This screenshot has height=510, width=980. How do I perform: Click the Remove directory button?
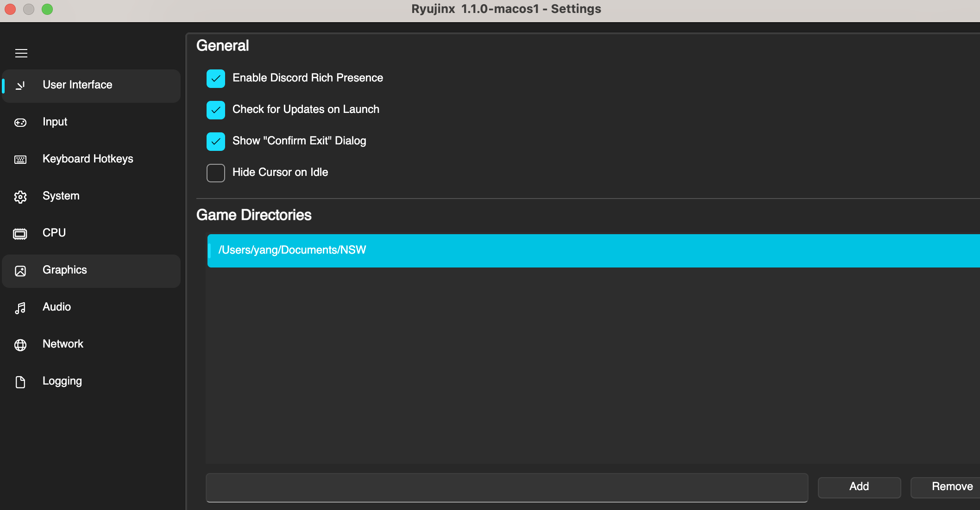coord(949,487)
